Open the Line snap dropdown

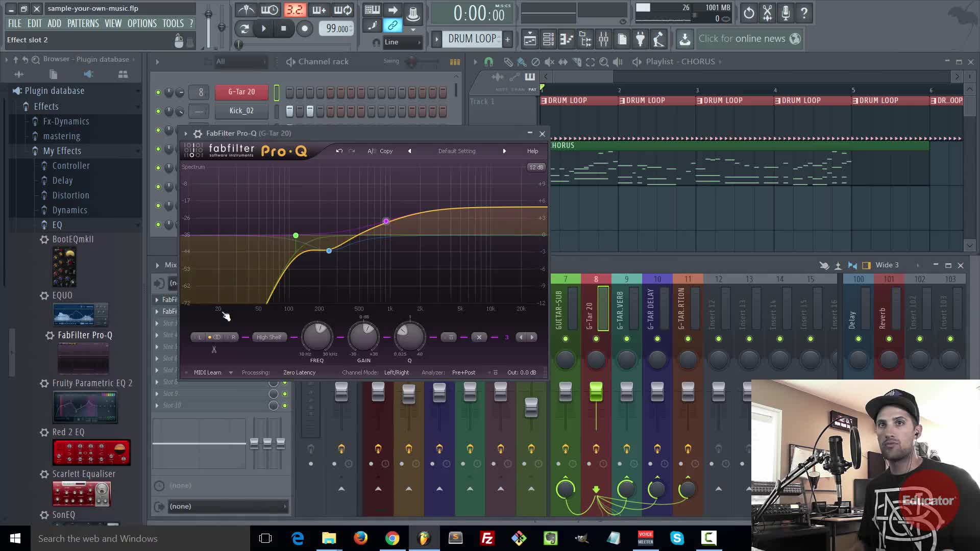tap(403, 42)
